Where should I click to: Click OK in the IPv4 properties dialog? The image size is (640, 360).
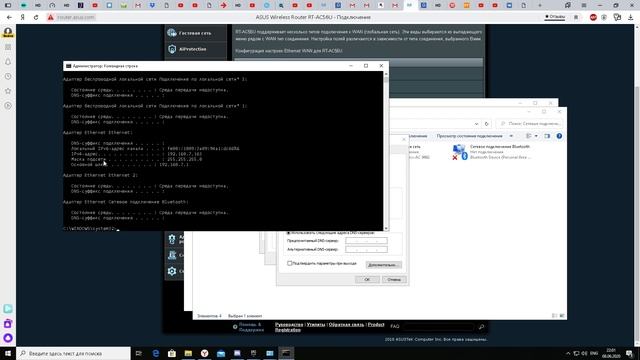tap(367, 280)
